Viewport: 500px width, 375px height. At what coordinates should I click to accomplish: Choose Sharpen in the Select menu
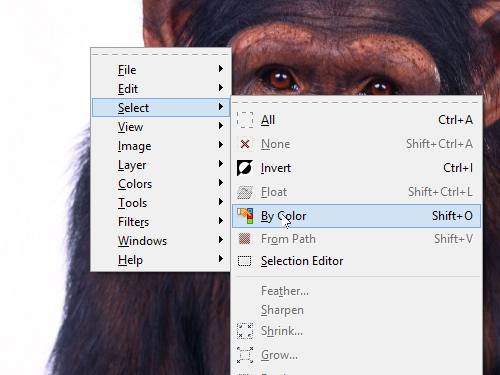coord(356,310)
